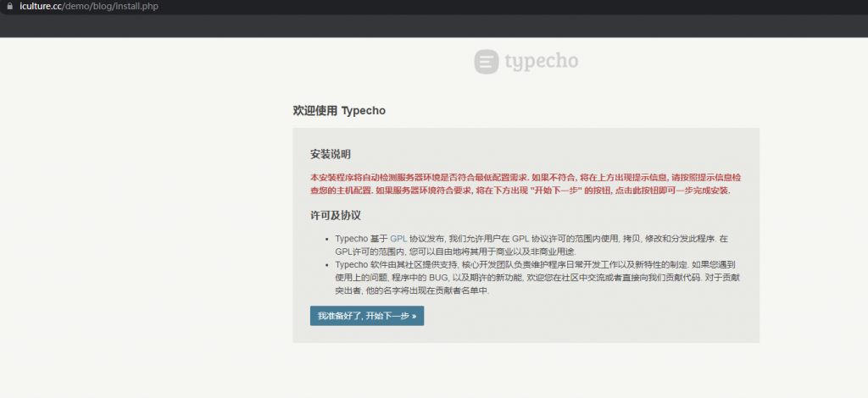This screenshot has height=398, width=868.
Task: Click the red installation notice paragraph
Action: (526, 184)
